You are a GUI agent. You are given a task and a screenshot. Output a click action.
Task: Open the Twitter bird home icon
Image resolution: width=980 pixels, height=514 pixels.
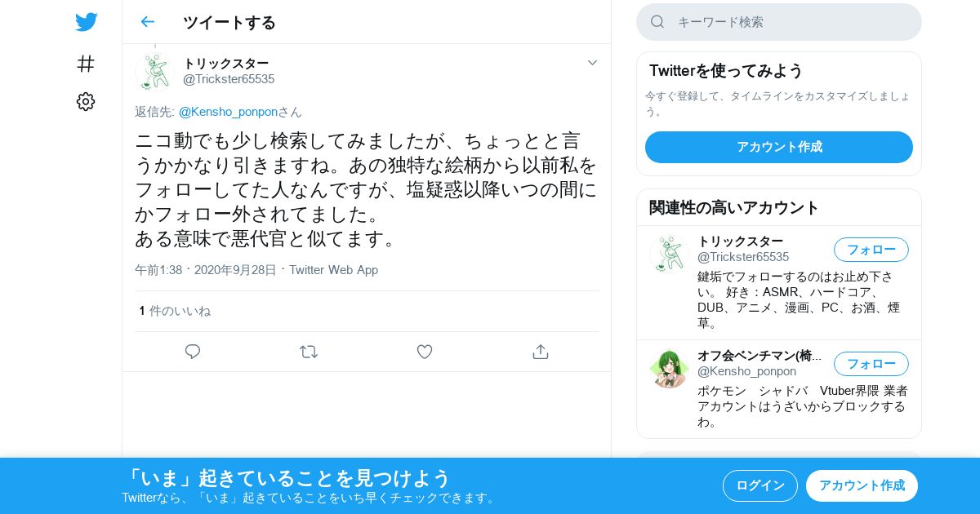coord(86,22)
